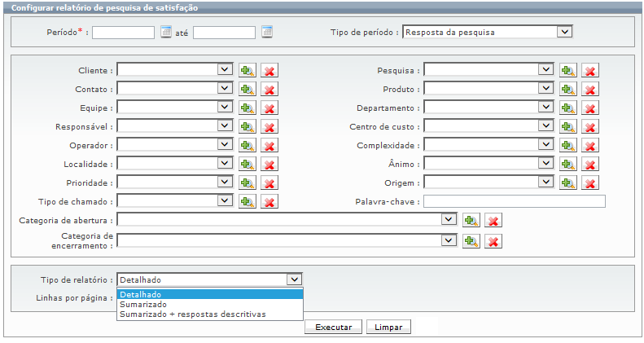Clear Centro de custo with red X
The height and width of the screenshot is (343, 644).
pyautogui.click(x=590, y=126)
